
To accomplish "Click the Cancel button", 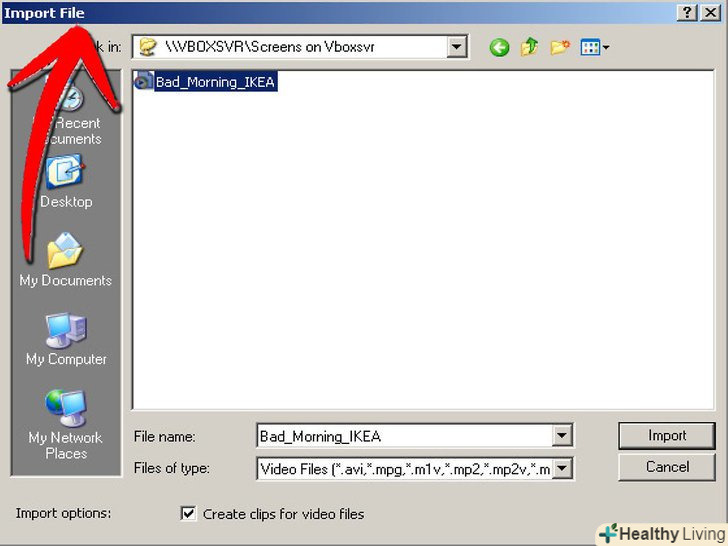I will (667, 467).
